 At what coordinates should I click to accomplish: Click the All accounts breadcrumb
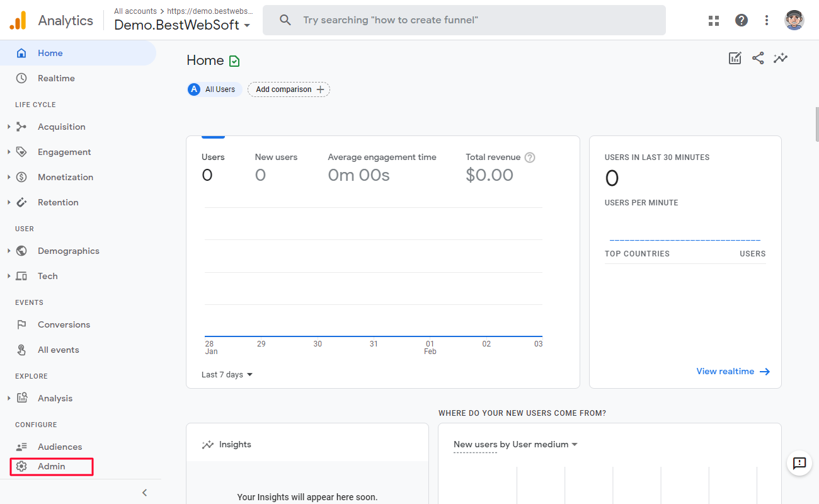point(135,11)
